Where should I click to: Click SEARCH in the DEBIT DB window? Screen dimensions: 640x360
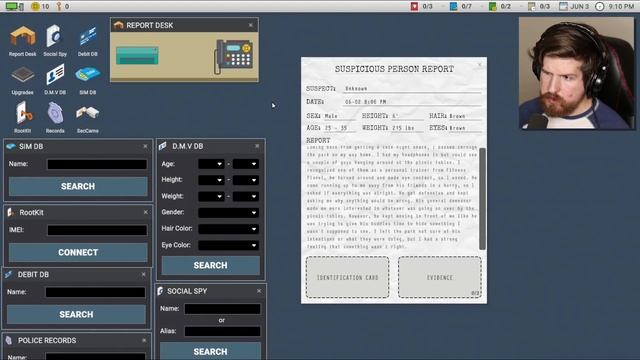tap(76, 314)
